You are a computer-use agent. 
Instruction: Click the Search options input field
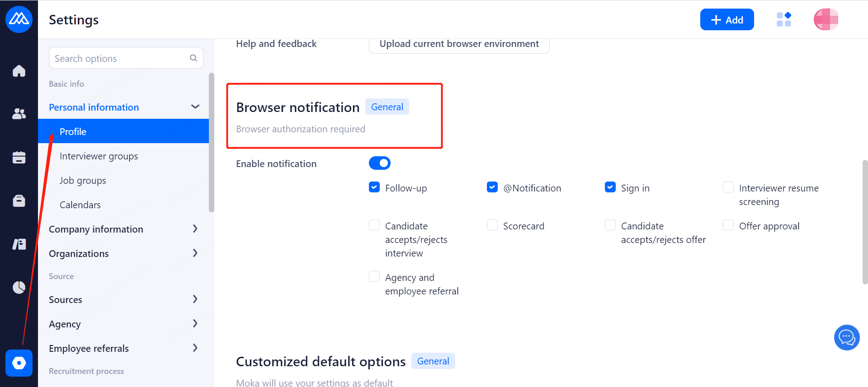tap(120, 58)
